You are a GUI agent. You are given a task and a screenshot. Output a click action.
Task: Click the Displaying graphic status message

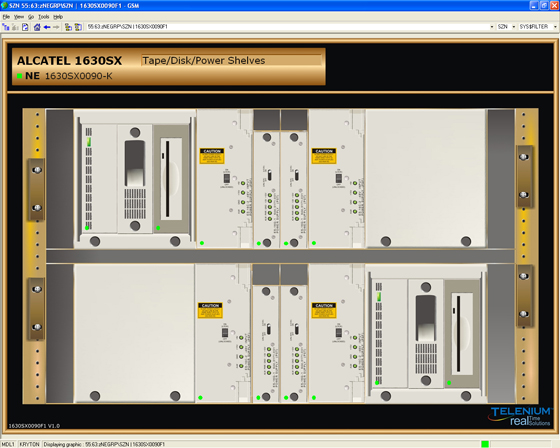point(104,444)
